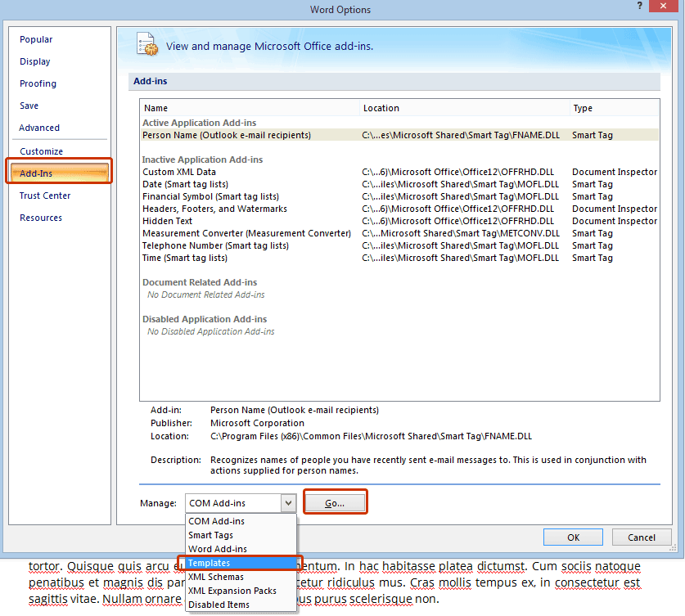The image size is (685, 616).
Task: Open the Trust Center category
Action: (x=44, y=196)
